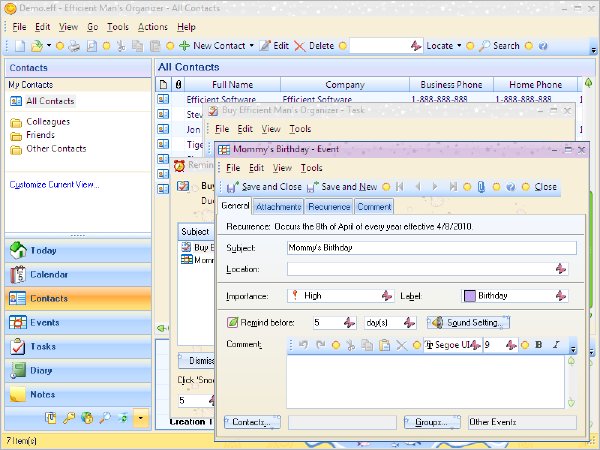Image resolution: width=600 pixels, height=450 pixels.
Task: Open the View menu in Task window
Action: tap(271, 129)
